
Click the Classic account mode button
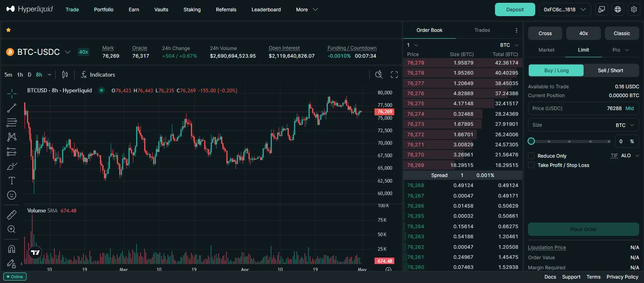pyautogui.click(x=622, y=33)
